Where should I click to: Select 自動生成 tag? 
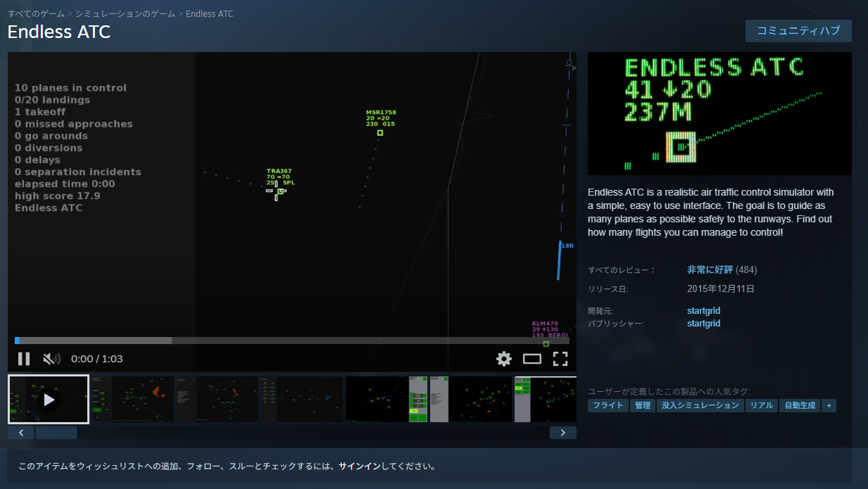800,406
